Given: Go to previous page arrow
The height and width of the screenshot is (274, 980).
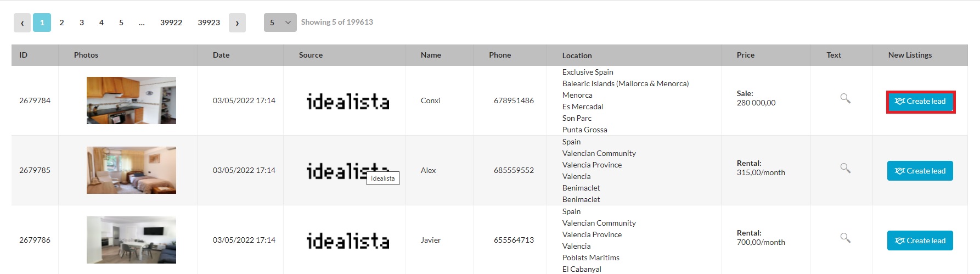Looking at the screenshot, I should click(x=22, y=23).
